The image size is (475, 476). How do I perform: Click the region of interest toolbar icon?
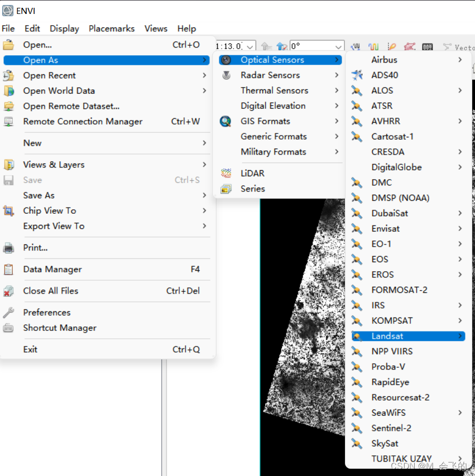coord(409,46)
